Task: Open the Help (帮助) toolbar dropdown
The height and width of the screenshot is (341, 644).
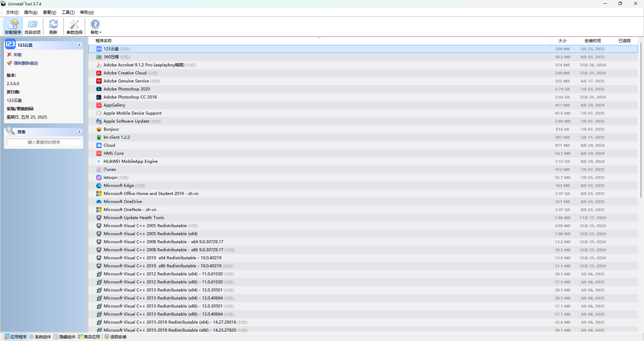Action: pyautogui.click(x=96, y=26)
